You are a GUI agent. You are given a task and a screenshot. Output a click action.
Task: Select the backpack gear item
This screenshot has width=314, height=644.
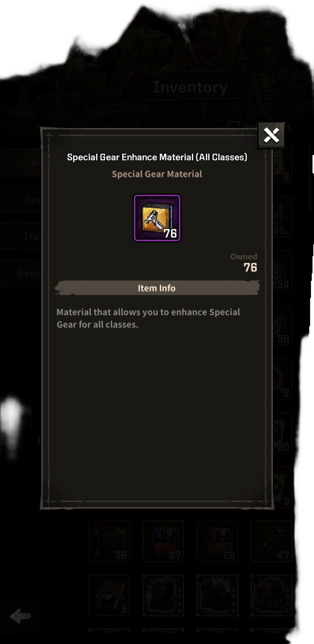coord(272,595)
